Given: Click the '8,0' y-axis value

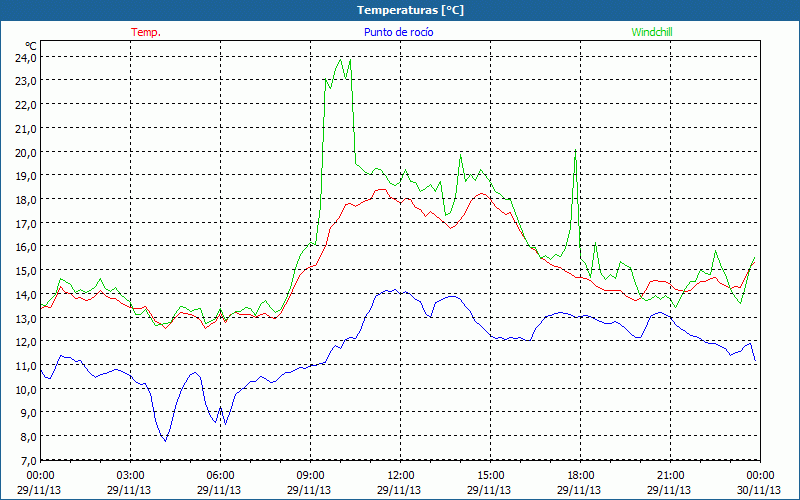Looking at the screenshot, I should click(x=28, y=437).
